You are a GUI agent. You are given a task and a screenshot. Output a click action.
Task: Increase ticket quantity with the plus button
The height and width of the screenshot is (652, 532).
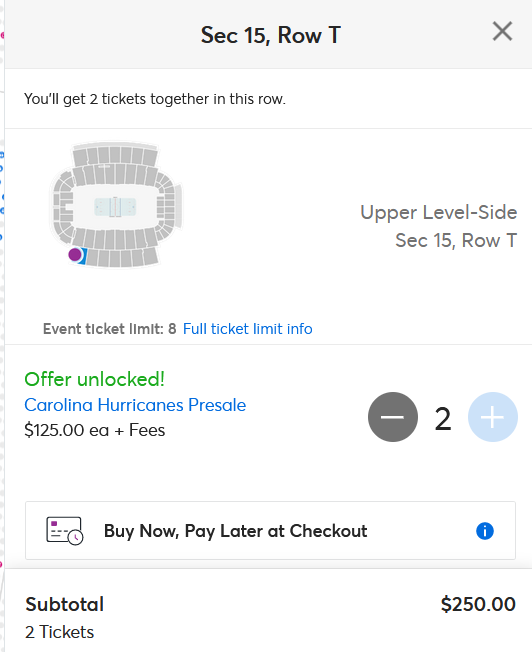492,417
